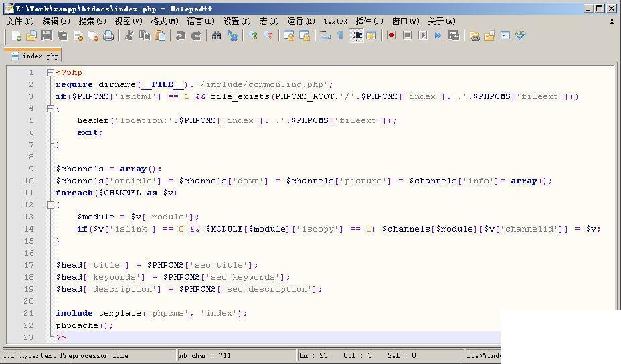Collapse the <?php fold marker on line 1

(x=50, y=72)
